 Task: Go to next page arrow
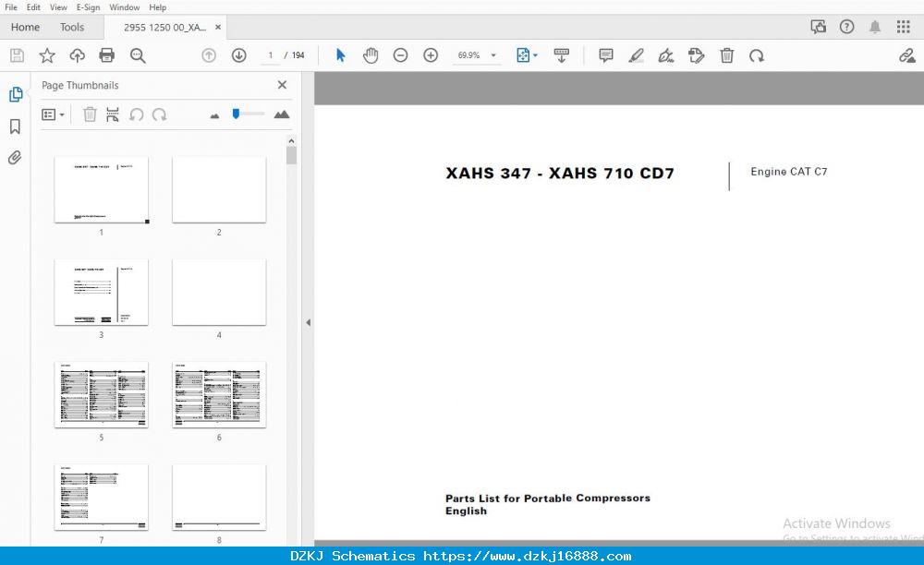(238, 55)
